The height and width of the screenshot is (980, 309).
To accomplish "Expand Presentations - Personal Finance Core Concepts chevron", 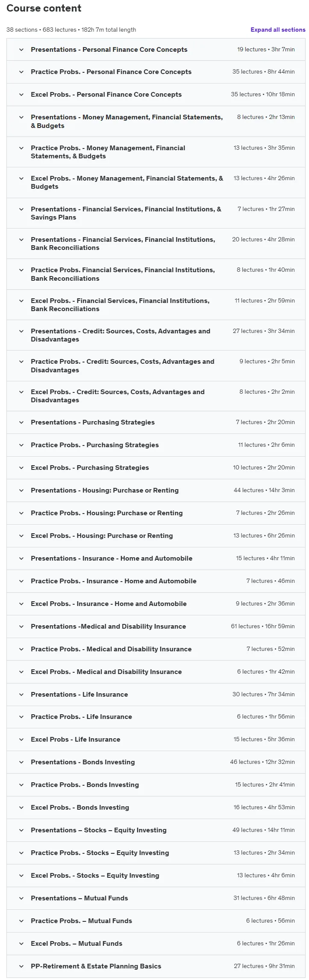I will [21, 50].
